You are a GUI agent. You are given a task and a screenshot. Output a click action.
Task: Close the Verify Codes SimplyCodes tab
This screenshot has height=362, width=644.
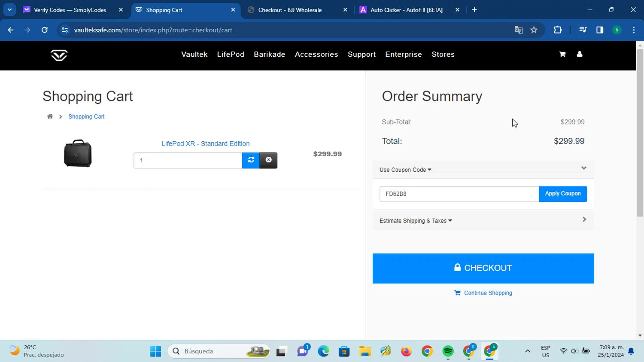click(121, 10)
